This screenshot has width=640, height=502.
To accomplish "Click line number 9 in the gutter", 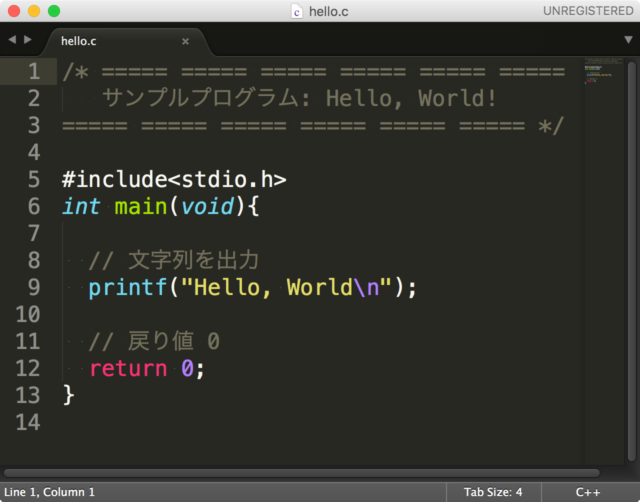I will [x=34, y=287].
